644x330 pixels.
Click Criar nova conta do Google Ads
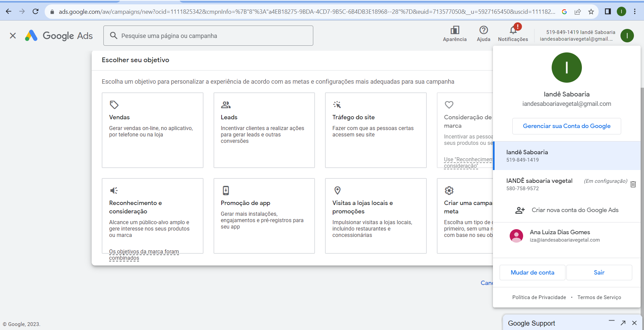tap(567, 210)
